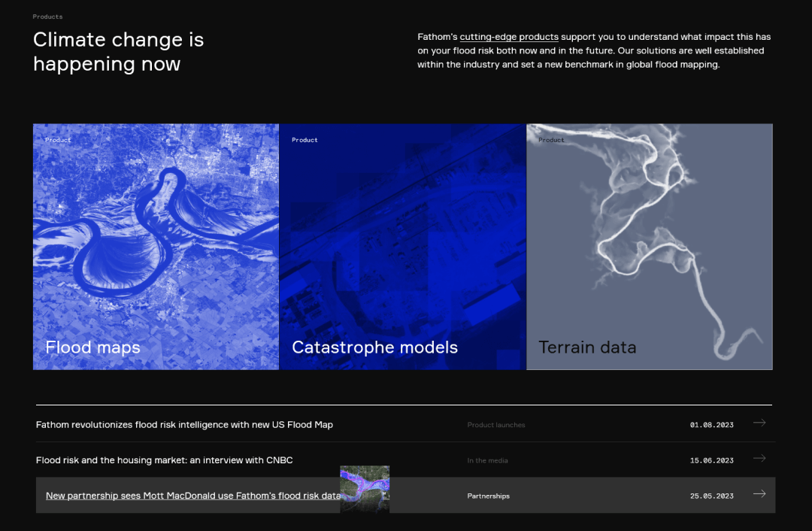Screen dimensions: 812x531
Task: Click the 'Climate change is happening now' heading
Action: 118,51
